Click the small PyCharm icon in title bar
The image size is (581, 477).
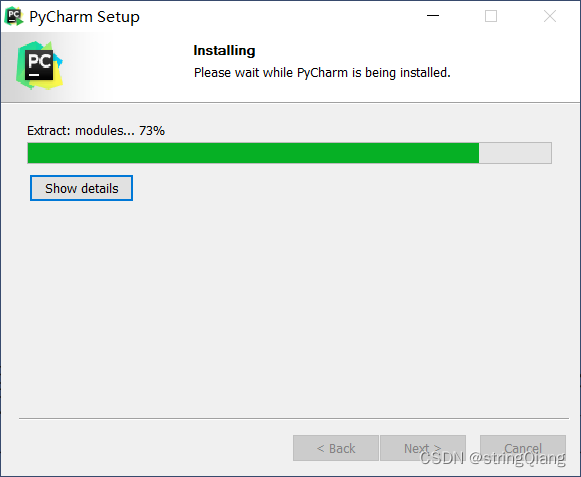point(14,16)
